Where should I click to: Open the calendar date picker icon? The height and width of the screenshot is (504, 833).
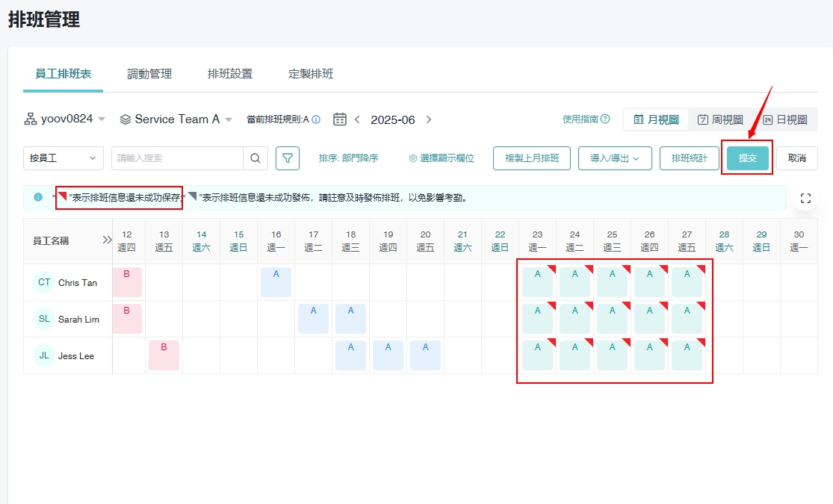coord(340,119)
